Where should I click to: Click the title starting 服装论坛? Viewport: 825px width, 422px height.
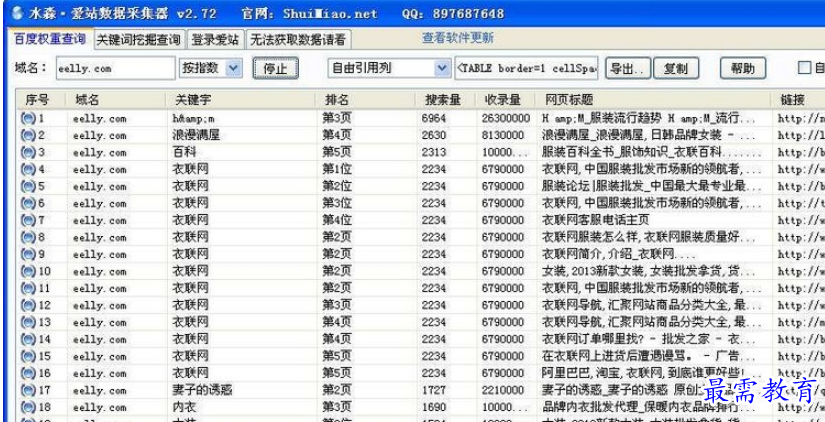click(651, 186)
